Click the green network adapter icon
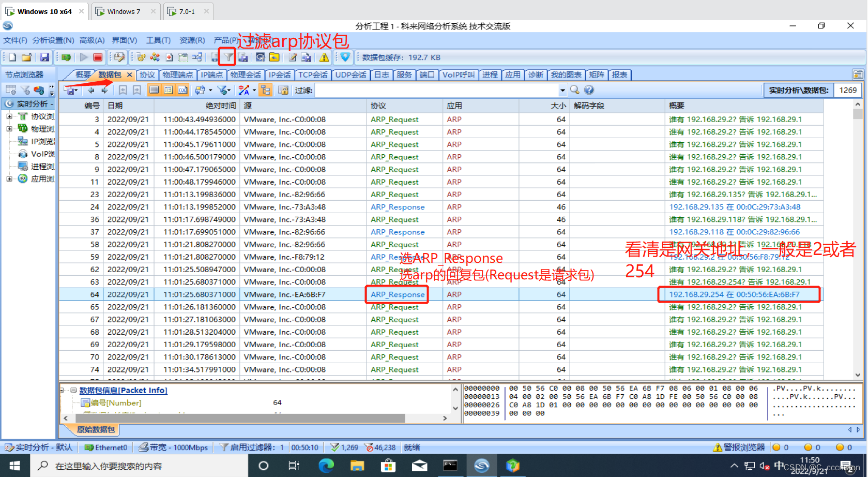This screenshot has width=868, height=477. coord(66,57)
